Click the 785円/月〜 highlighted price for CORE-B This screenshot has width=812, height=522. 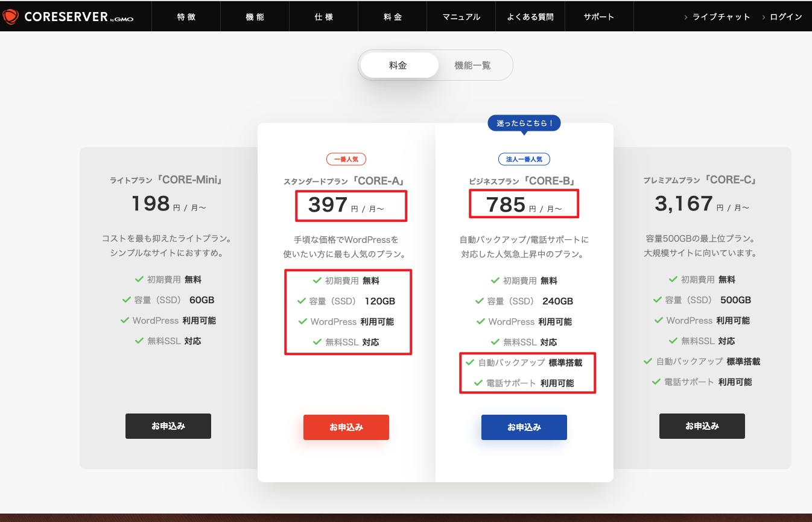pyautogui.click(x=524, y=203)
